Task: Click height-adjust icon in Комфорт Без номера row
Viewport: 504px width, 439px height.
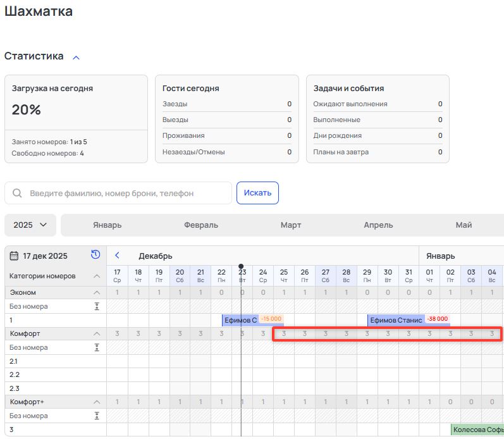Action: coord(97,347)
